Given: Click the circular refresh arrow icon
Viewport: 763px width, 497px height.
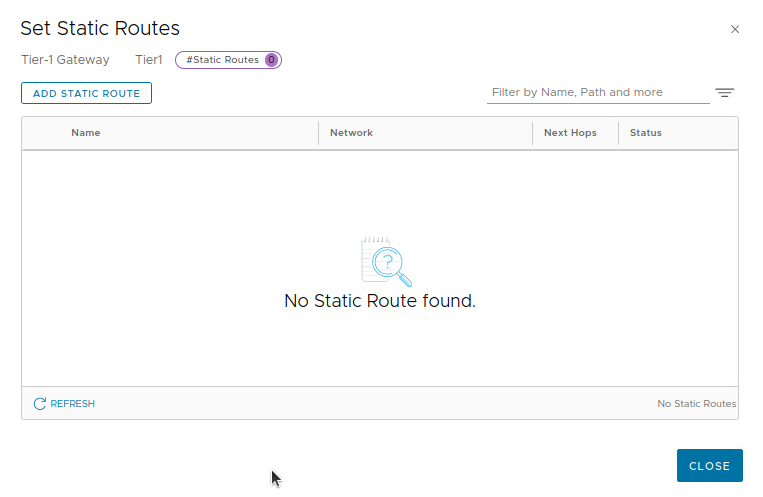Looking at the screenshot, I should click(x=40, y=404).
